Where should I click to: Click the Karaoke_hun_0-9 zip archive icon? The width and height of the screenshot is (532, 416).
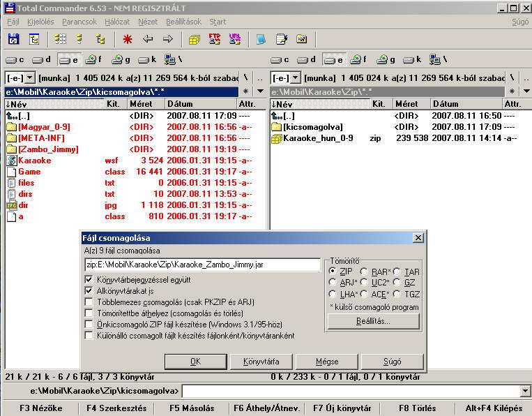277,138
